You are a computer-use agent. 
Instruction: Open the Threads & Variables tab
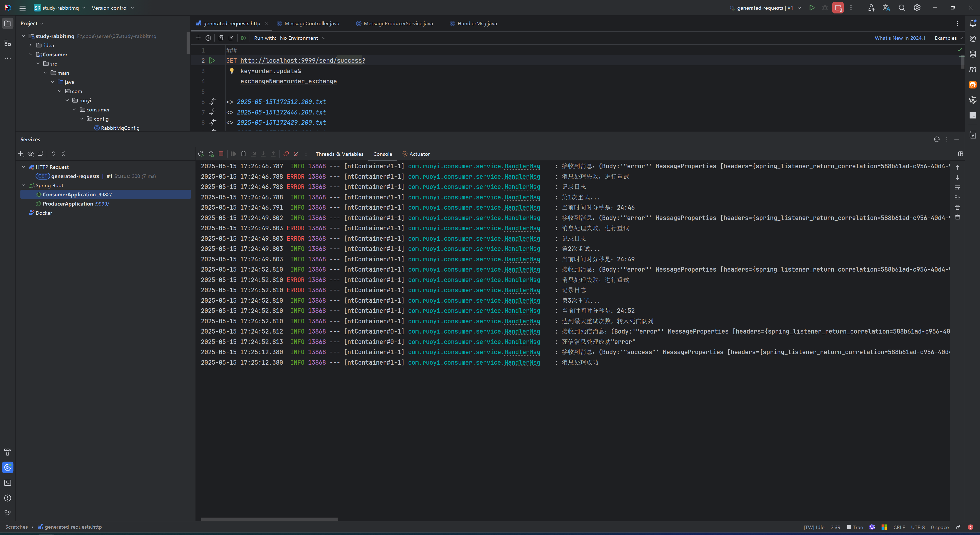click(339, 154)
